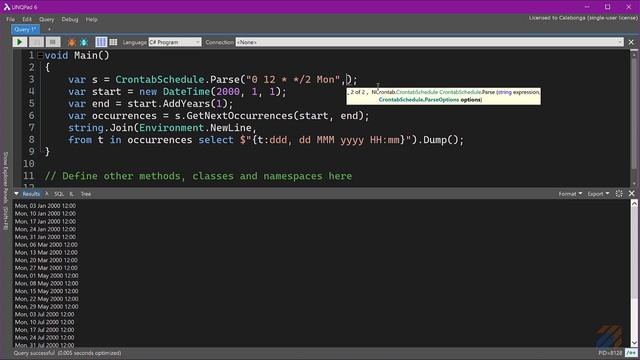Open the Show Explorer Panels side strip
This screenshot has width=640, height=360.
[x=6, y=191]
